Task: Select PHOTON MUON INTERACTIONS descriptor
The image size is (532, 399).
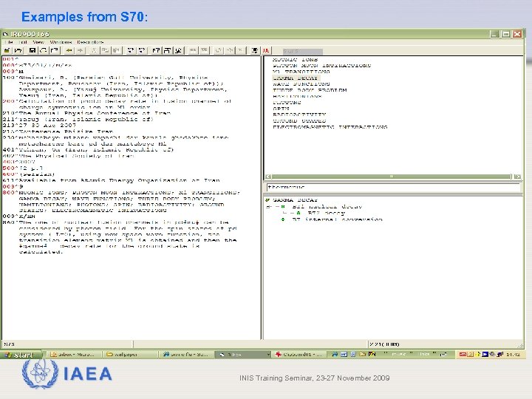Action: tap(321, 66)
